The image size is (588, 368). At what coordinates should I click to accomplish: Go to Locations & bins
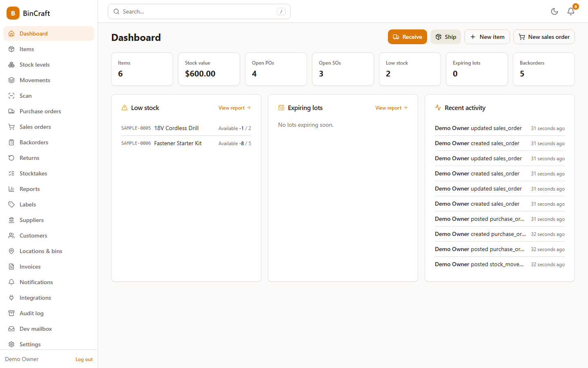[49, 251]
